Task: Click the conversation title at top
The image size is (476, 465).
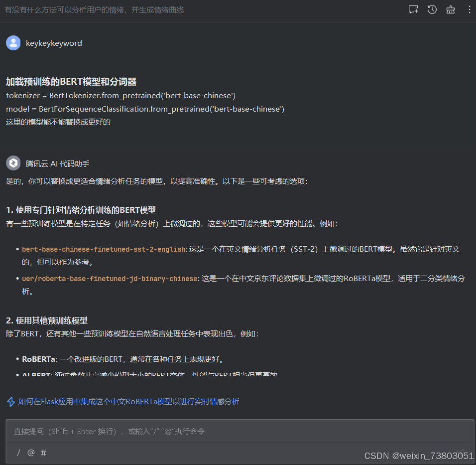Action: [94, 10]
